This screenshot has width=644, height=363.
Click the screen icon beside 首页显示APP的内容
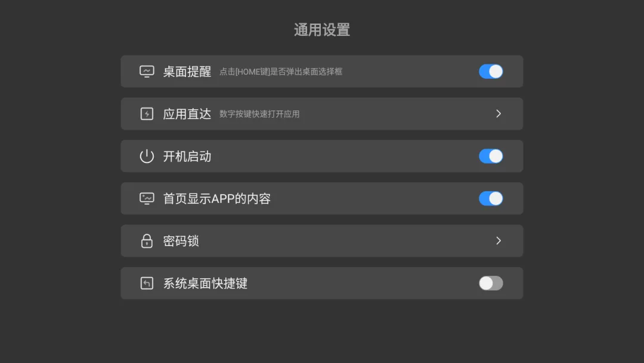[147, 199]
